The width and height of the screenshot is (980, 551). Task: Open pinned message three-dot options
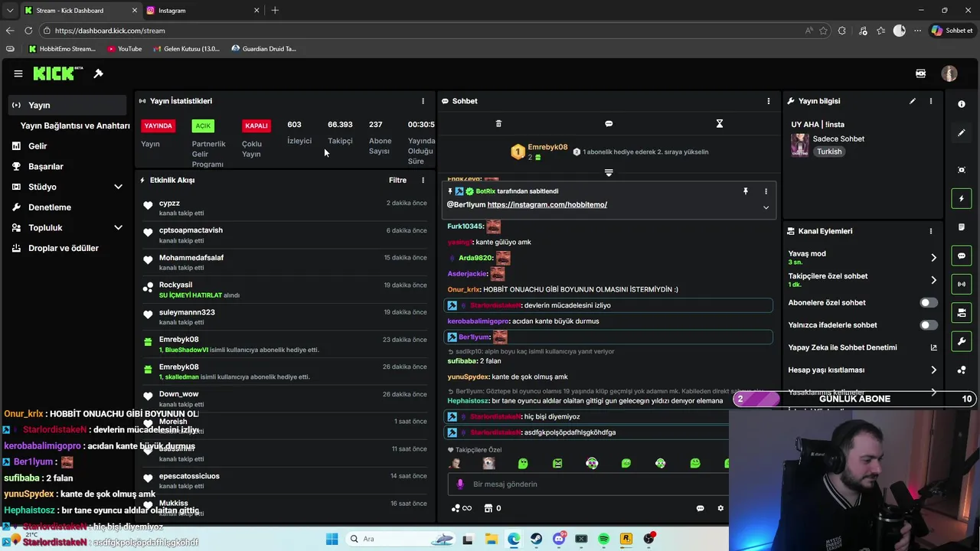(x=766, y=191)
